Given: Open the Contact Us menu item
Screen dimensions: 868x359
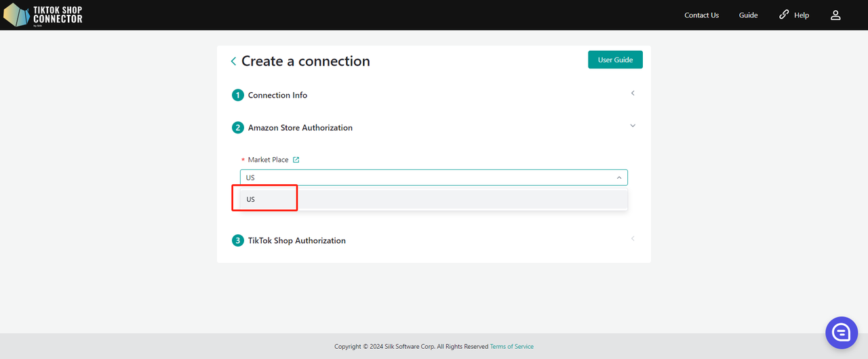Looking at the screenshot, I should tap(701, 15).
